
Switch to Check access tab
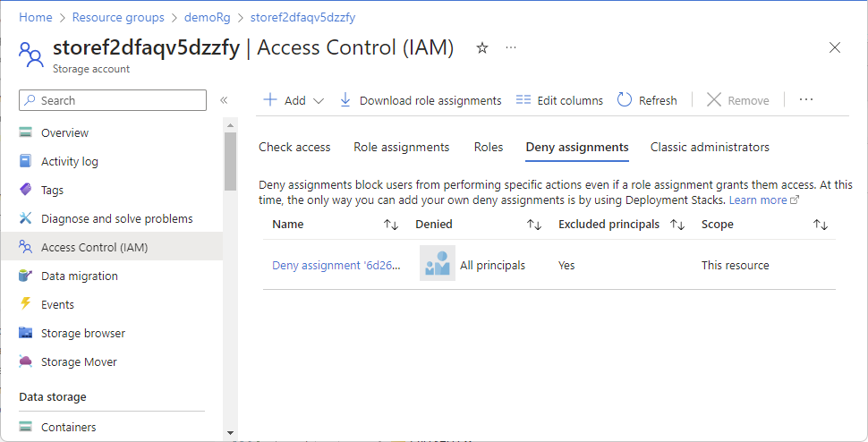[294, 147]
